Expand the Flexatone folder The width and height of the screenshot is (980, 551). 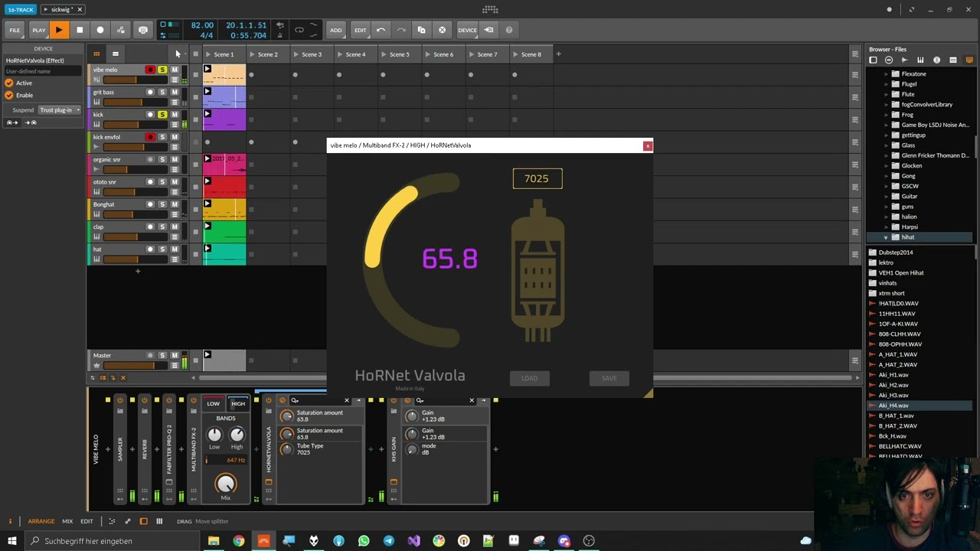click(x=886, y=74)
